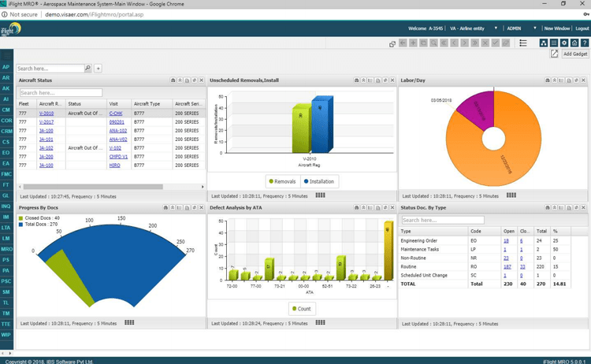Open the INQ module in sidebar
This screenshot has height=364, width=591.
6,206
